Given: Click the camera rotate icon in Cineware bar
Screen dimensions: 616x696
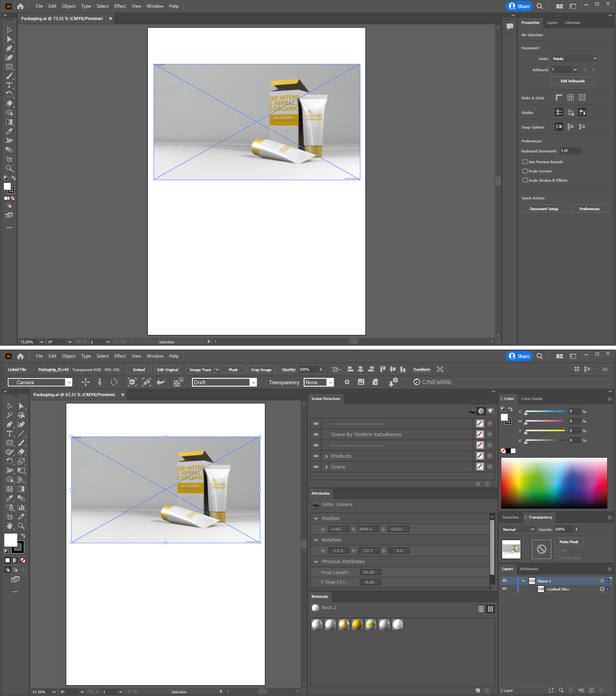Looking at the screenshot, I should click(x=114, y=382).
